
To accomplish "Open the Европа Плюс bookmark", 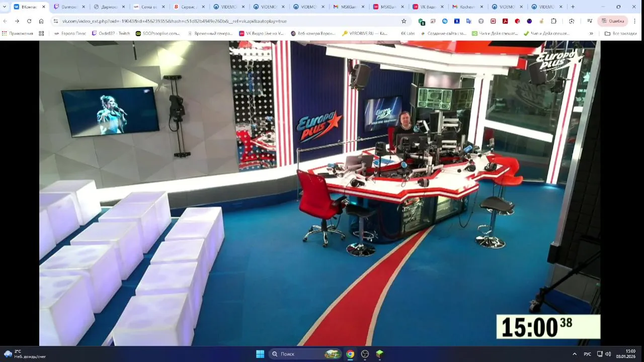I will point(69,33).
